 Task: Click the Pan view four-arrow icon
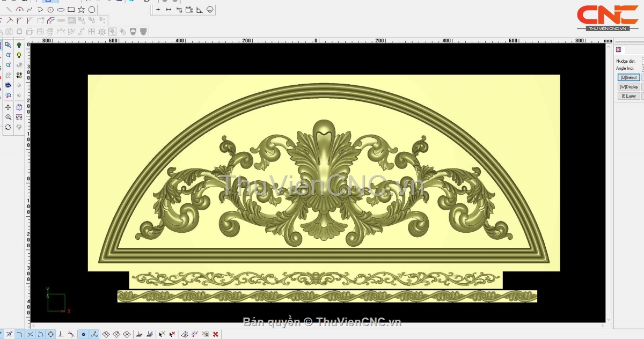[x=8, y=107]
